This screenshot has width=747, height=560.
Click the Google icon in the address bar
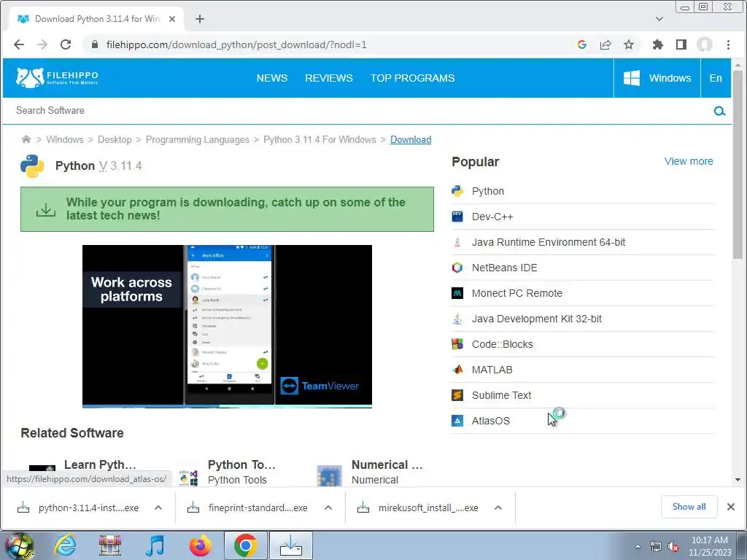coord(581,44)
